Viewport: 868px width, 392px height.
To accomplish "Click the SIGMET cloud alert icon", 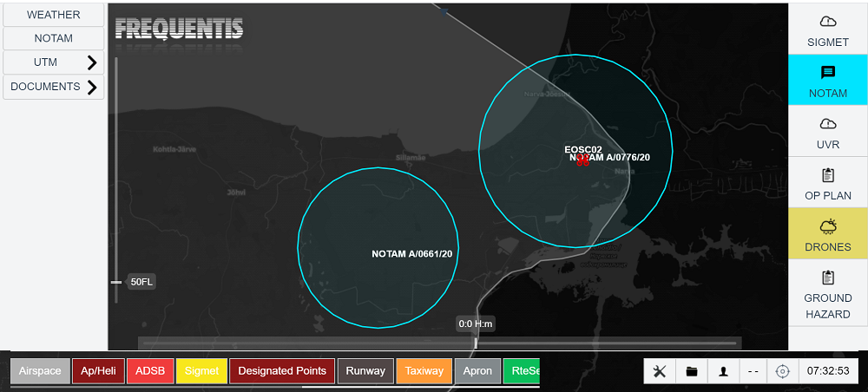I will pos(827,22).
